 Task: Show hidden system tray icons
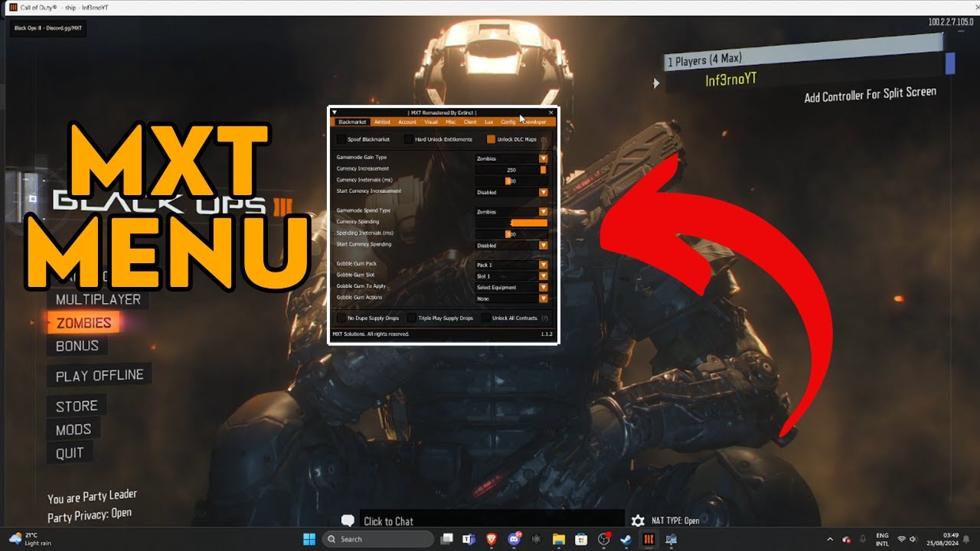tap(830, 540)
